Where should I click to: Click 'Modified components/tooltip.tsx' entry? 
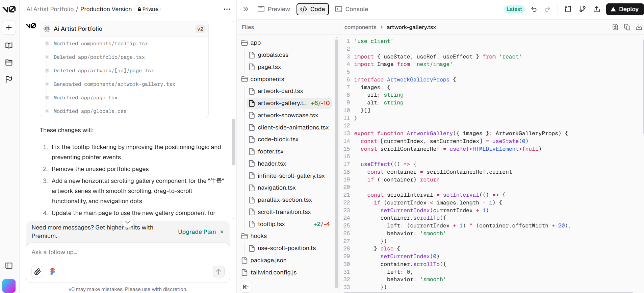click(x=101, y=44)
